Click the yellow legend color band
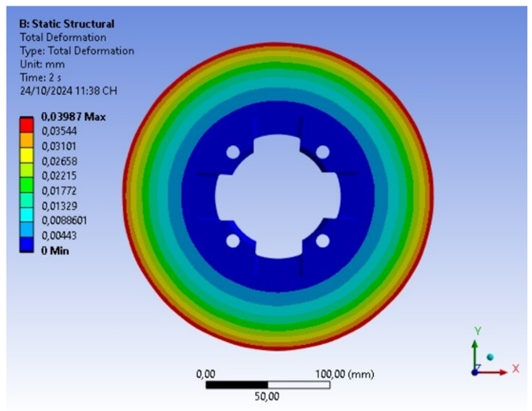The height and width of the screenshot is (411, 532). point(26,155)
